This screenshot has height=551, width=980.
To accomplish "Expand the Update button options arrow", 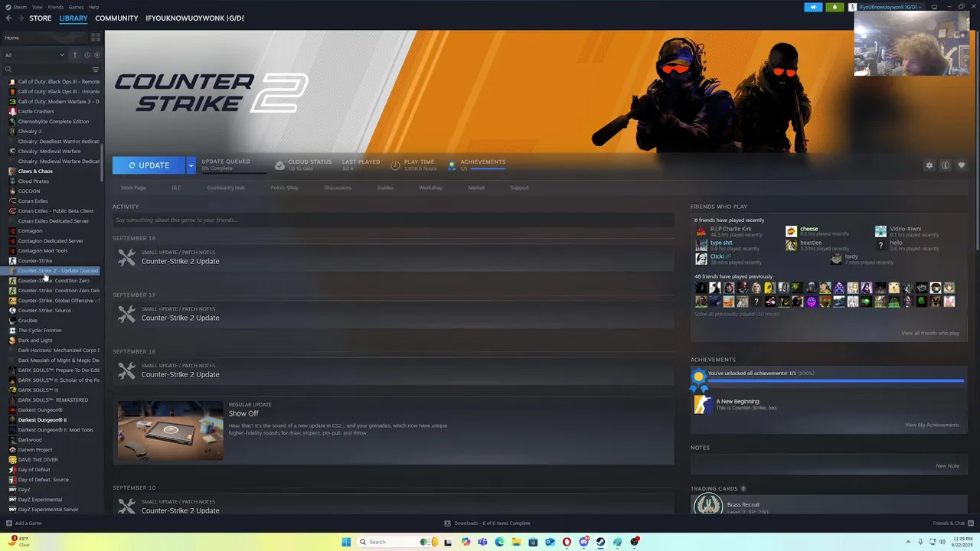I will pos(191,165).
